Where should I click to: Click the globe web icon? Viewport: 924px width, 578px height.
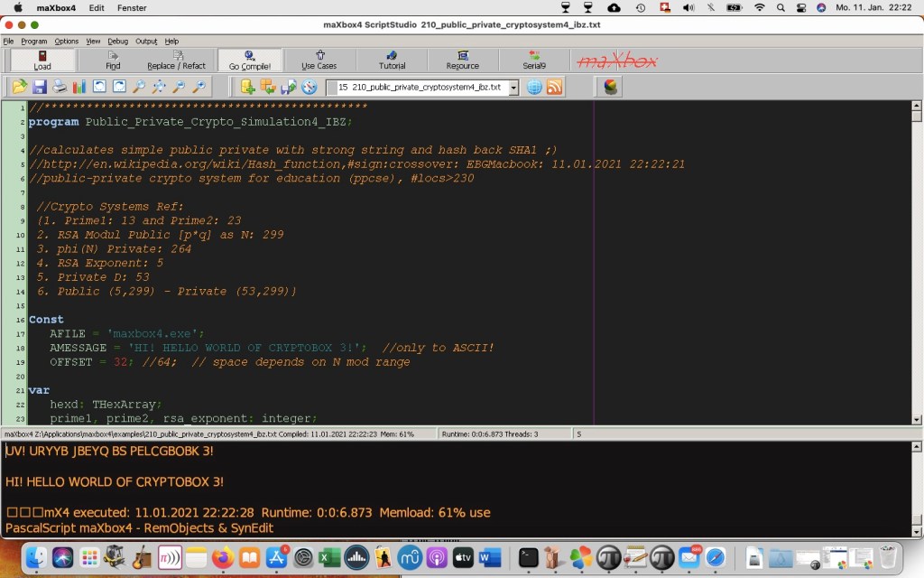coord(534,87)
